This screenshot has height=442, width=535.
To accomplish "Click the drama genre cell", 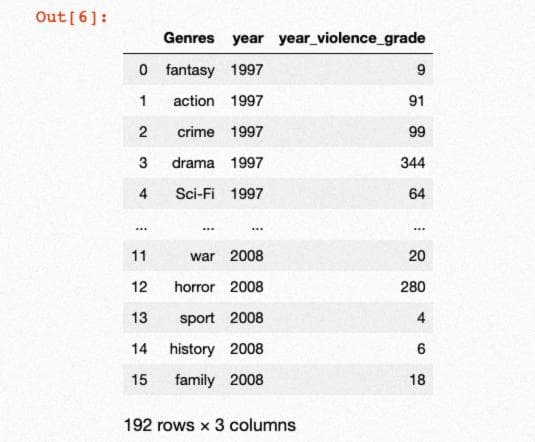I will coord(193,163).
